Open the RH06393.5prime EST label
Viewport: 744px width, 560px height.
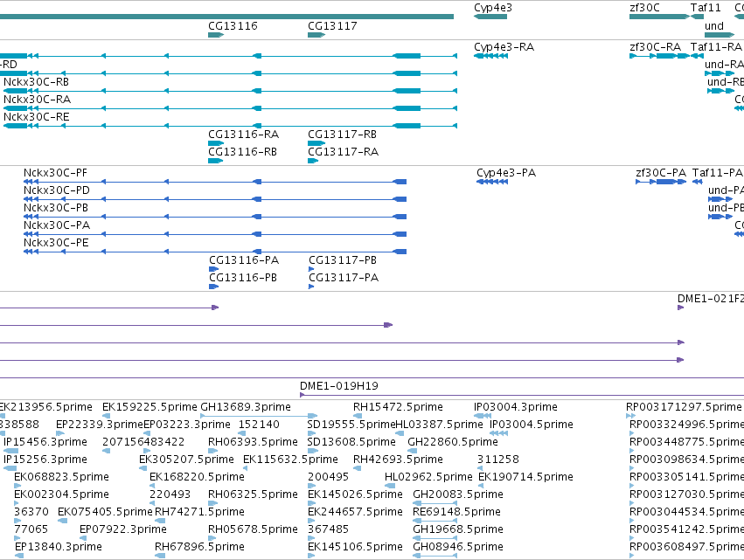[253, 442]
